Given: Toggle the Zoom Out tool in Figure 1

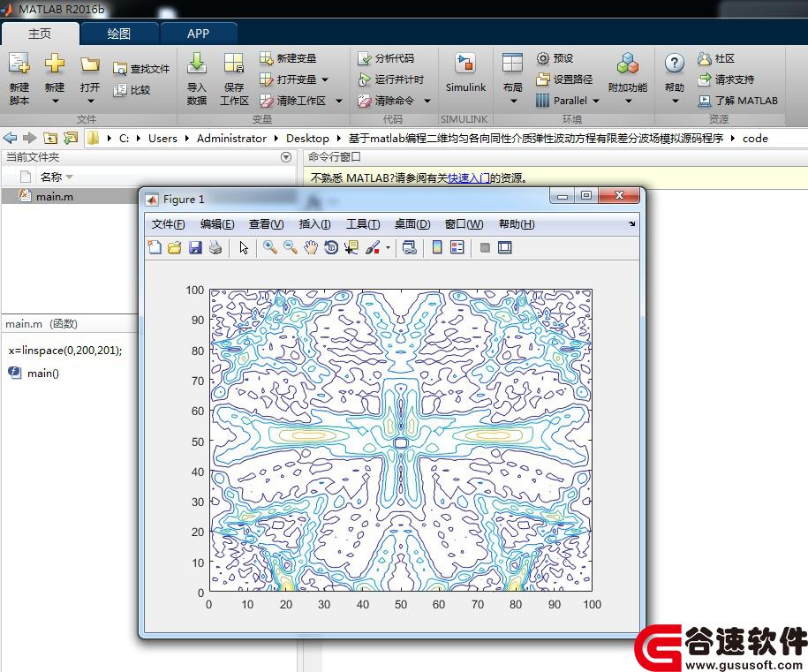Looking at the screenshot, I should [x=291, y=248].
